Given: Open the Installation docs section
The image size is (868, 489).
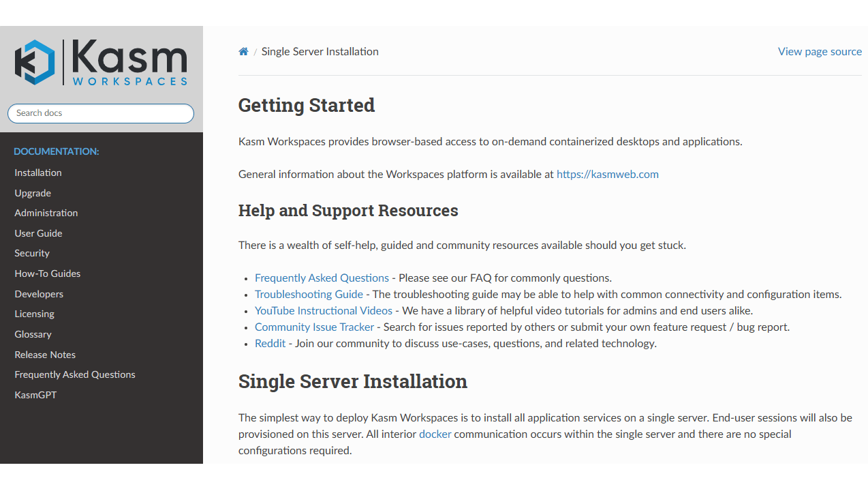Looking at the screenshot, I should pos(38,173).
